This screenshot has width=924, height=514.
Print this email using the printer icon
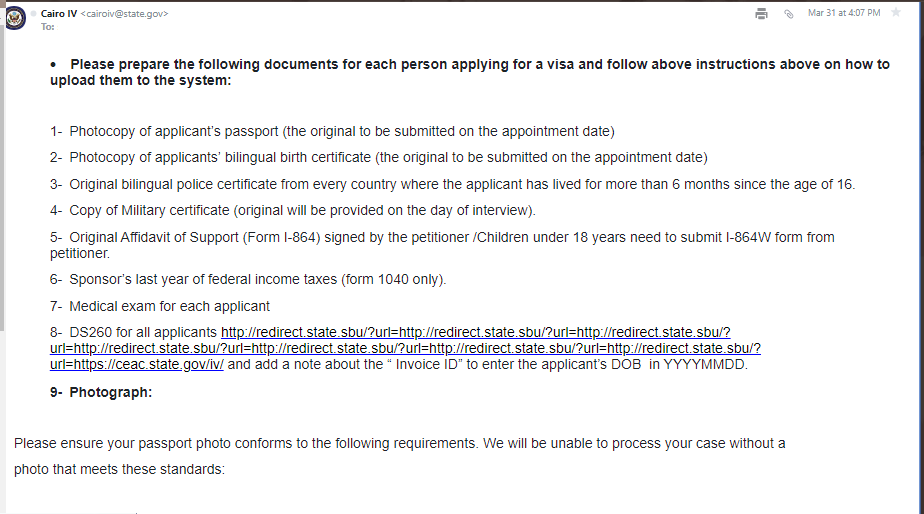pos(761,14)
